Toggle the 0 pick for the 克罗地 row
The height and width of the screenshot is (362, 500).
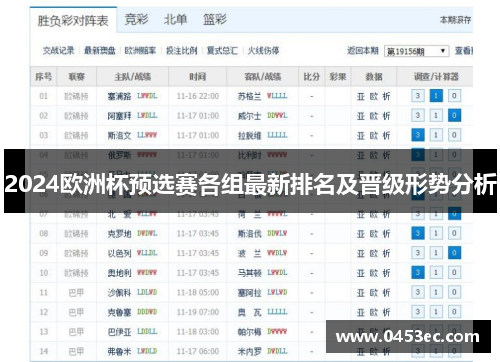454,233
